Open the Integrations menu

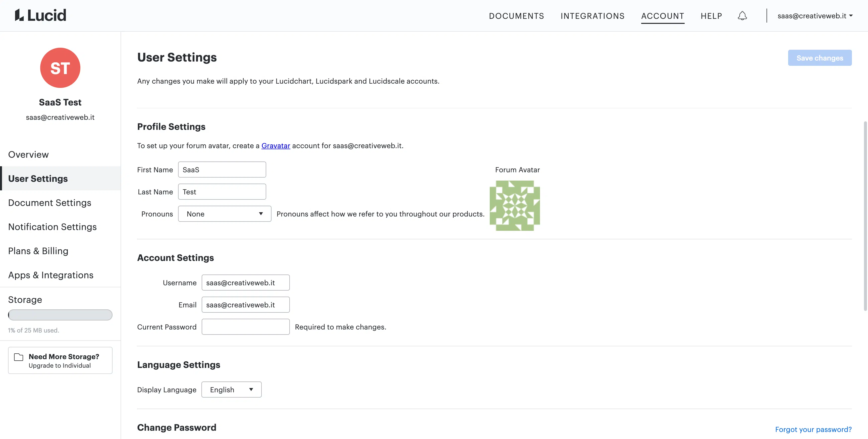[x=592, y=16]
